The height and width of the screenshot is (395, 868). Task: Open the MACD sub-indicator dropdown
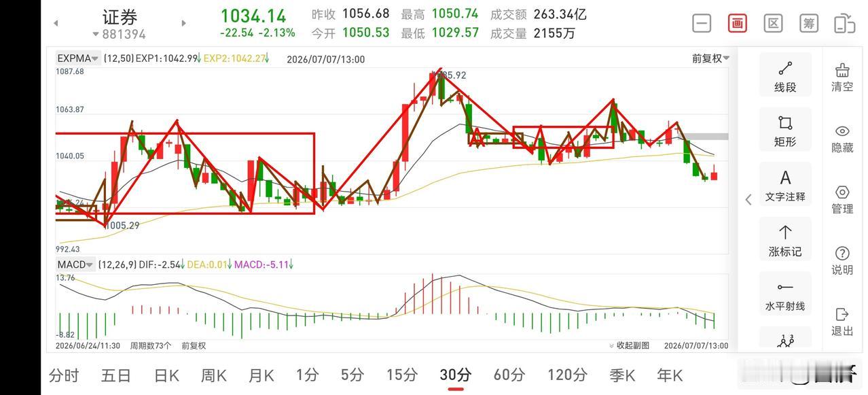75,264
